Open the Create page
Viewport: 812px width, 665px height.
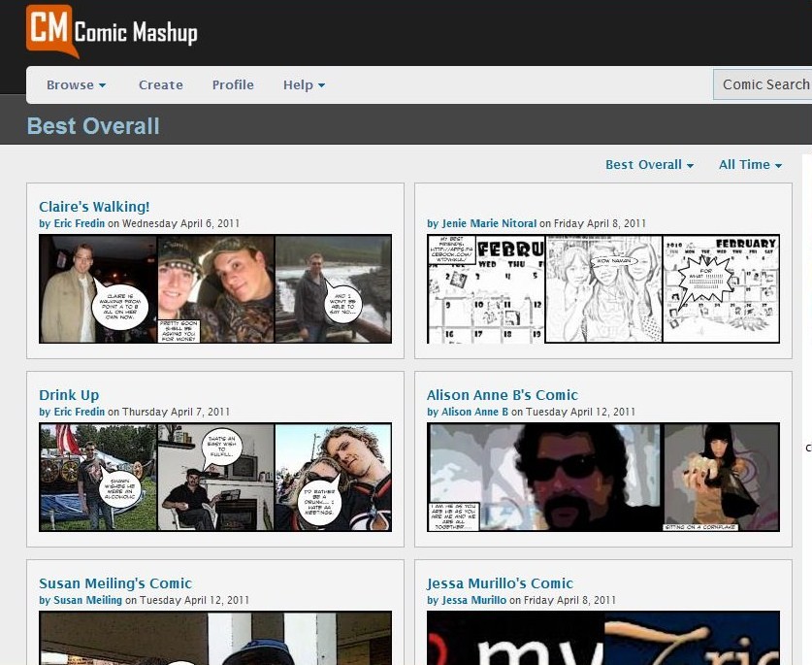(160, 85)
